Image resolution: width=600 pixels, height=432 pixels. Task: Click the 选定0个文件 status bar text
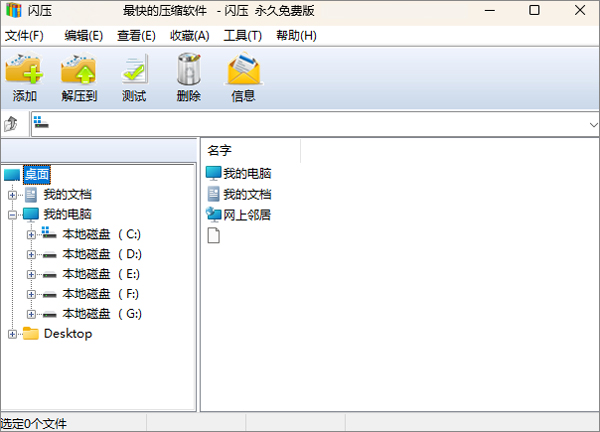click(x=34, y=424)
